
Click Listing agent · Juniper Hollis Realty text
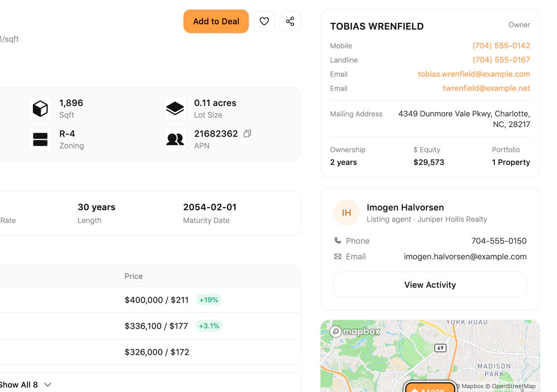[x=427, y=219]
